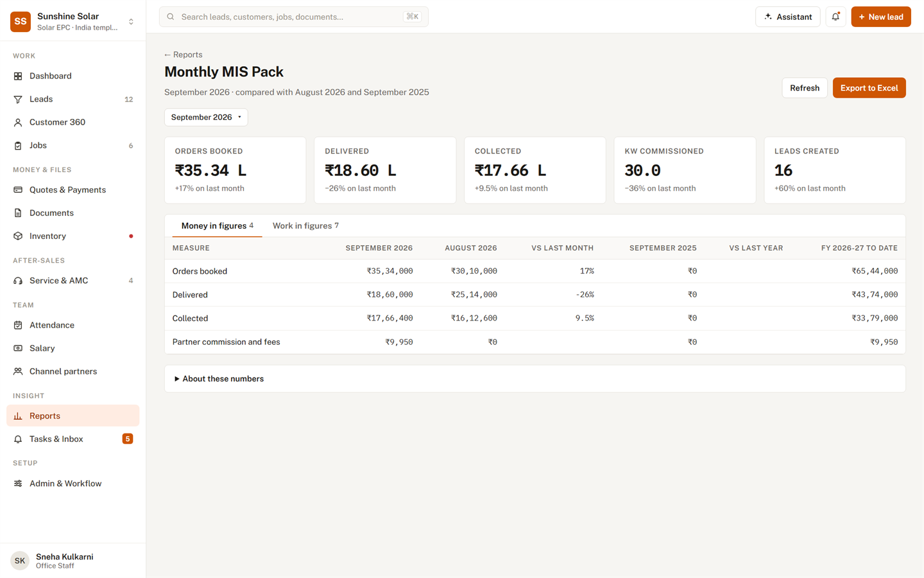924x578 pixels.
Task: Open Leads in the sidebar
Action: pos(73,99)
